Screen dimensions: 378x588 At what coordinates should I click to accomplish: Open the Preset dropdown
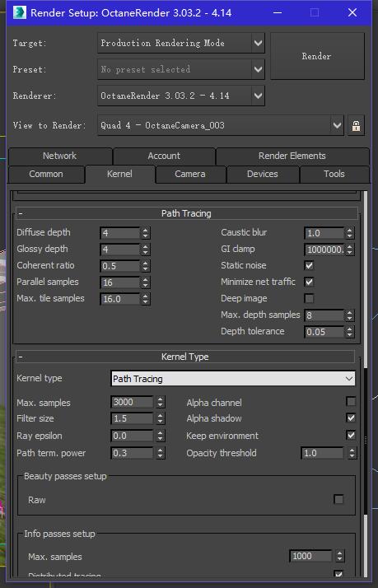point(181,69)
